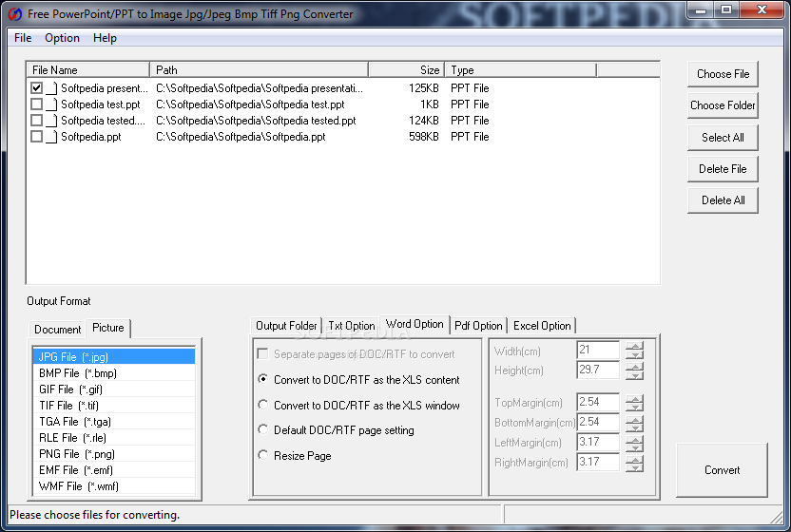Click the Select All button

[723, 138]
